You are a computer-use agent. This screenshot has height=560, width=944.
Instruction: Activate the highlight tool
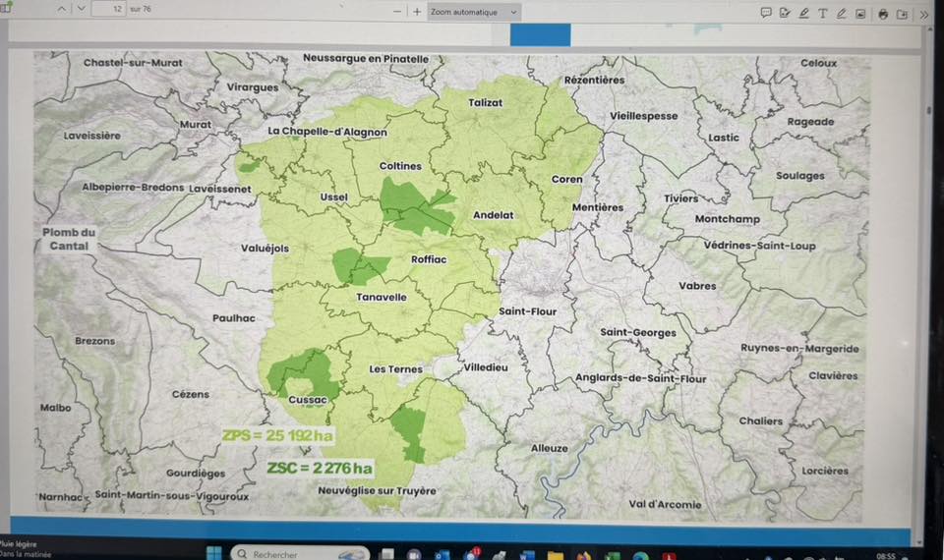tap(803, 13)
